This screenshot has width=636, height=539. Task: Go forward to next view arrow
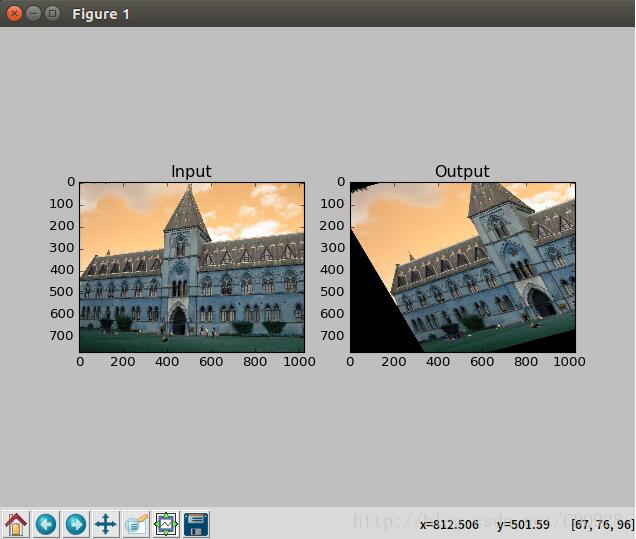tap(75, 524)
